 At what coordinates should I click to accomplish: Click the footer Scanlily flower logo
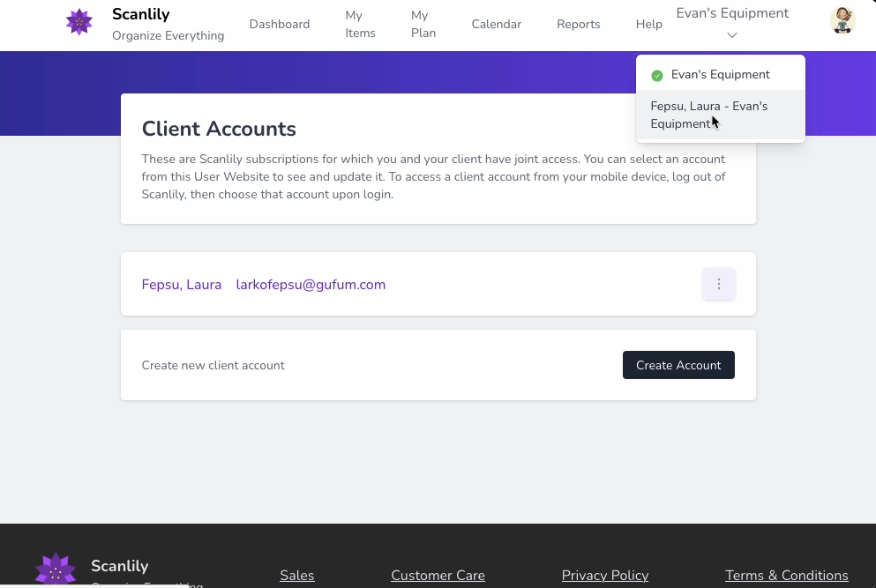click(x=55, y=570)
